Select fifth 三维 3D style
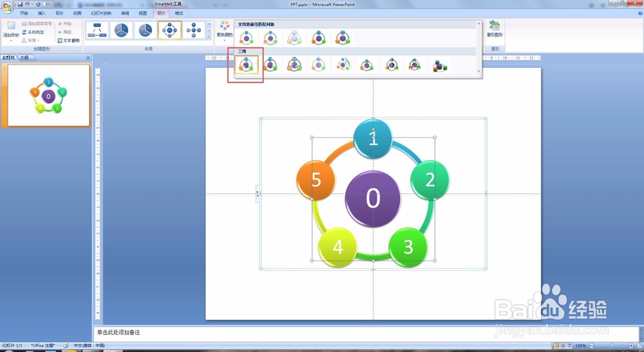 tap(343, 64)
